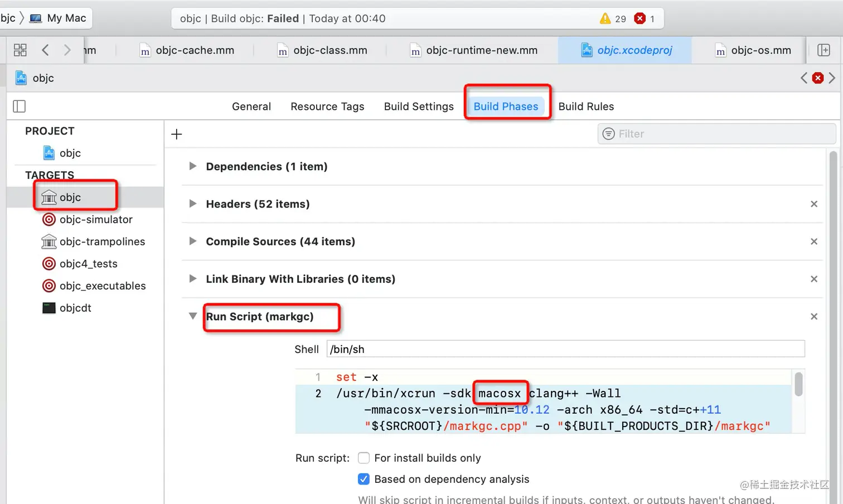Open the objc-class.mm editor tab
The width and height of the screenshot is (843, 504).
323,50
